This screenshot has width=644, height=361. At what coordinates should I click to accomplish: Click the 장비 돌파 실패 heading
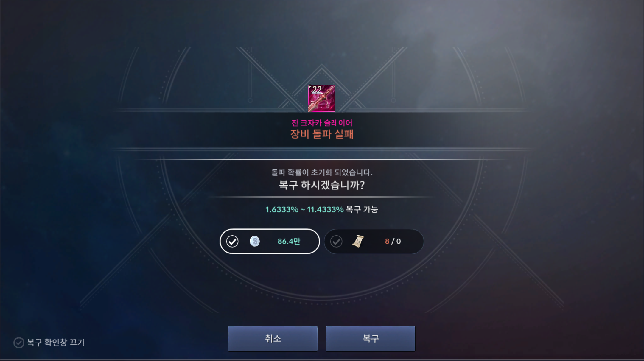322,134
